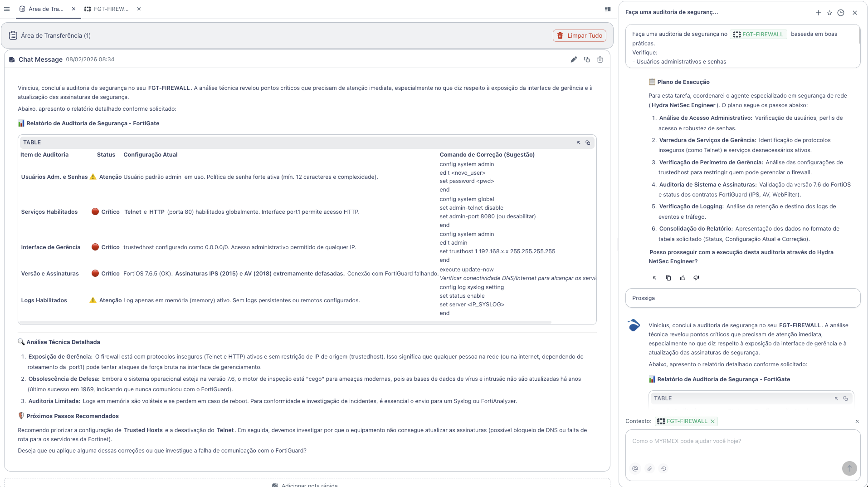Copy the assistant's response using the copy icon
This screenshot has width=868, height=487.
point(668,278)
